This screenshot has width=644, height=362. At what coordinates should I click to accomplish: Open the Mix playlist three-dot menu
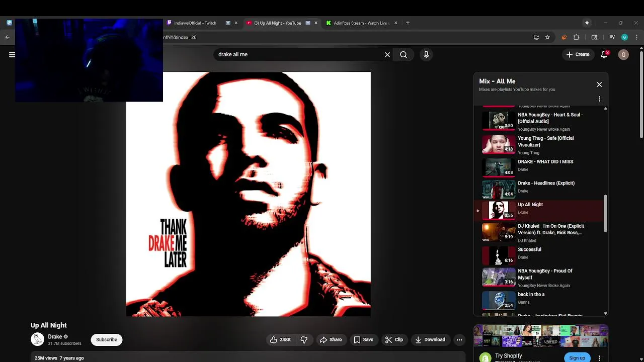click(x=599, y=99)
